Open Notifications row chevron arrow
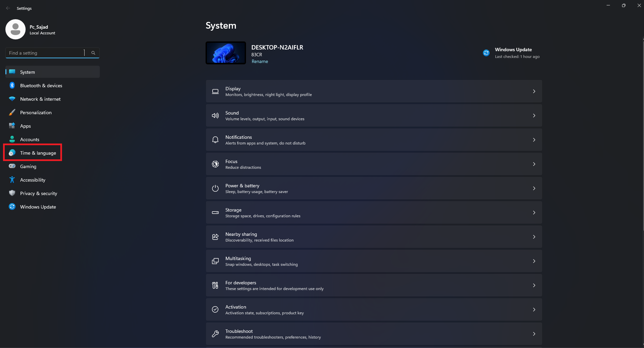Viewport: 644px width, 348px height. click(x=534, y=140)
